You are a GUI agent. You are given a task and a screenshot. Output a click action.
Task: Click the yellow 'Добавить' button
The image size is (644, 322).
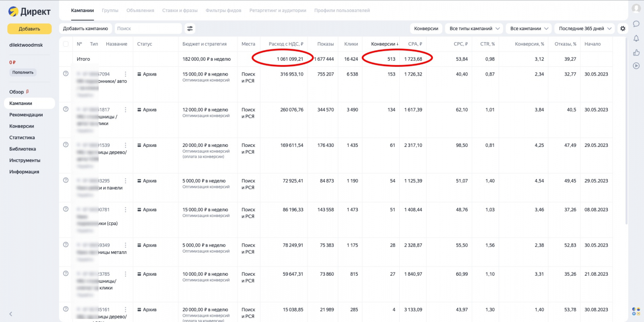29,29
